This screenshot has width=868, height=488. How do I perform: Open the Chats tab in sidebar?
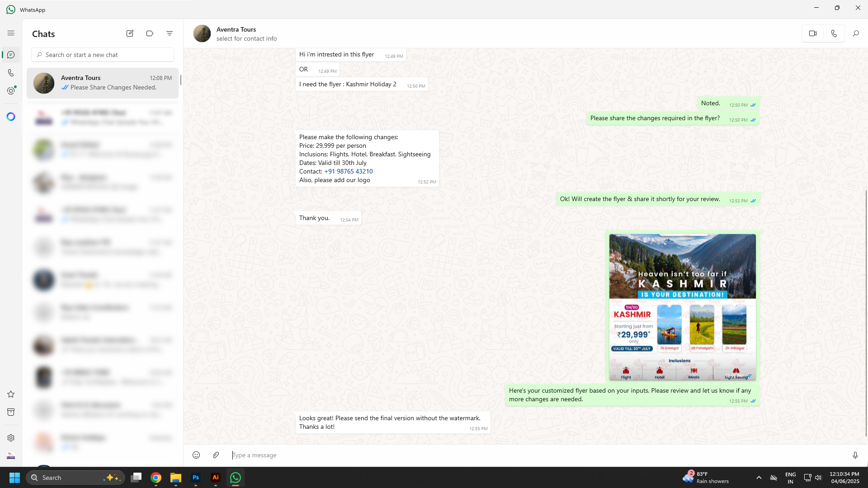[11, 55]
